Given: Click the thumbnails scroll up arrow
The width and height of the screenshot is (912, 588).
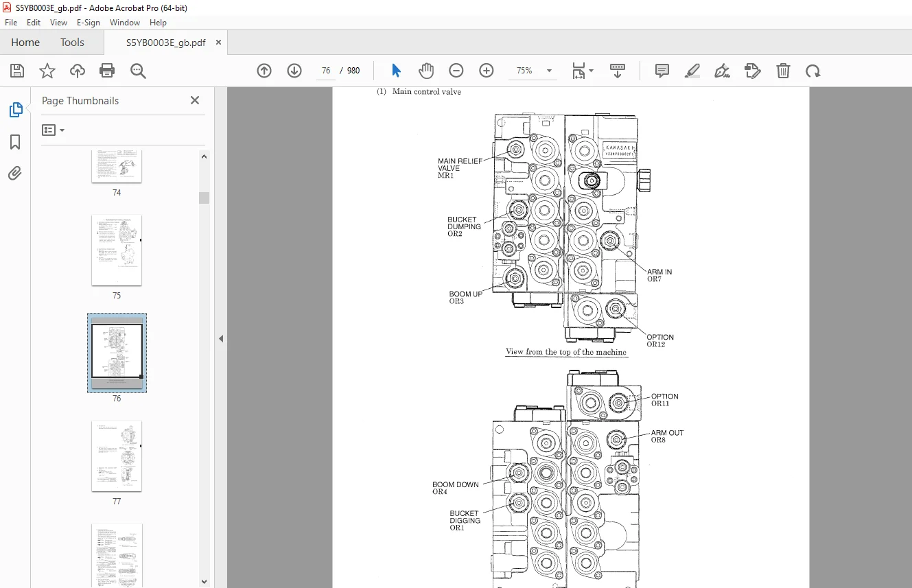Looking at the screenshot, I should pyautogui.click(x=204, y=156).
